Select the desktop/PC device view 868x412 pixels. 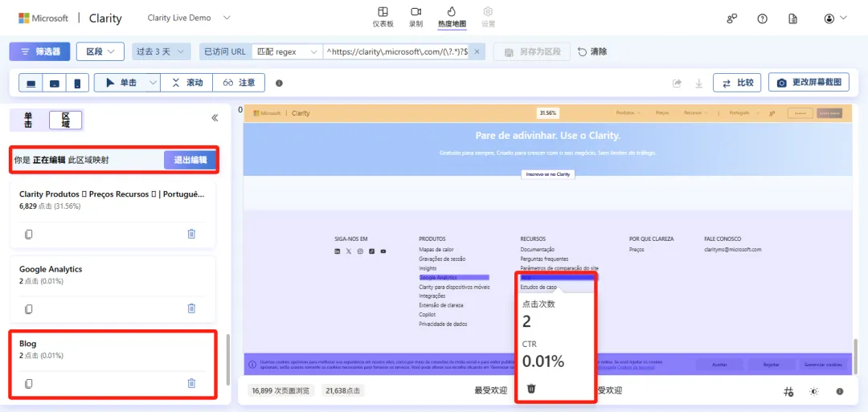pyautogui.click(x=31, y=83)
